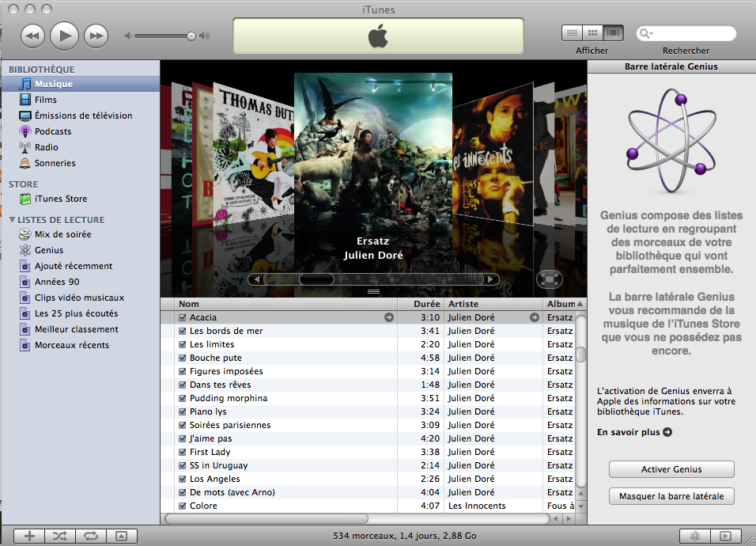Click the horizontal scrollbar of track list
Viewport: 756px width, 546px height.
click(266, 518)
